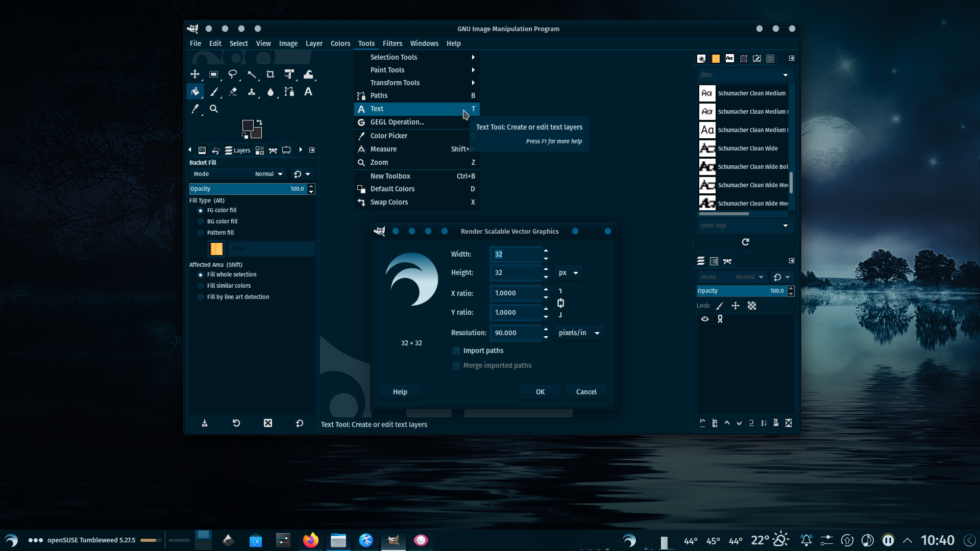The height and width of the screenshot is (551, 980).
Task: Open Firefox from the taskbar
Action: coord(310,540)
